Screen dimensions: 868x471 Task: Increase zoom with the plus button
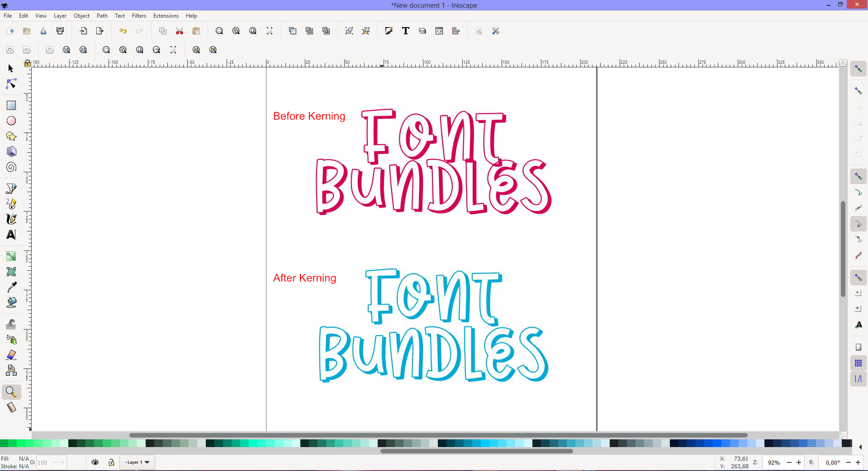(x=799, y=462)
